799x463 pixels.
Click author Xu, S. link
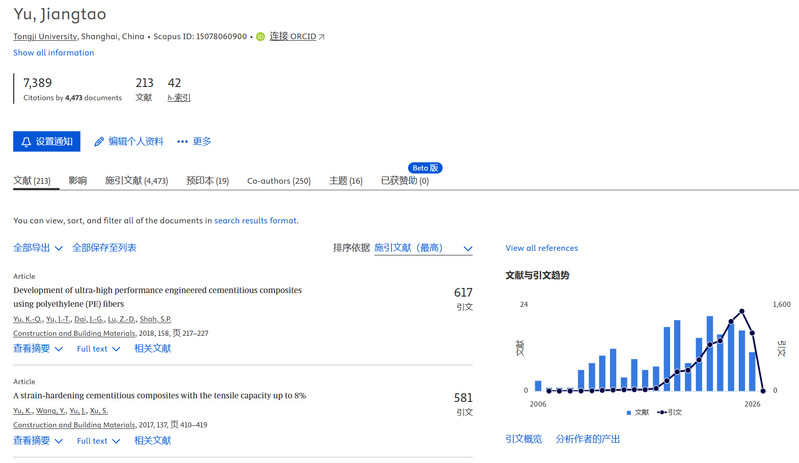[99, 411]
